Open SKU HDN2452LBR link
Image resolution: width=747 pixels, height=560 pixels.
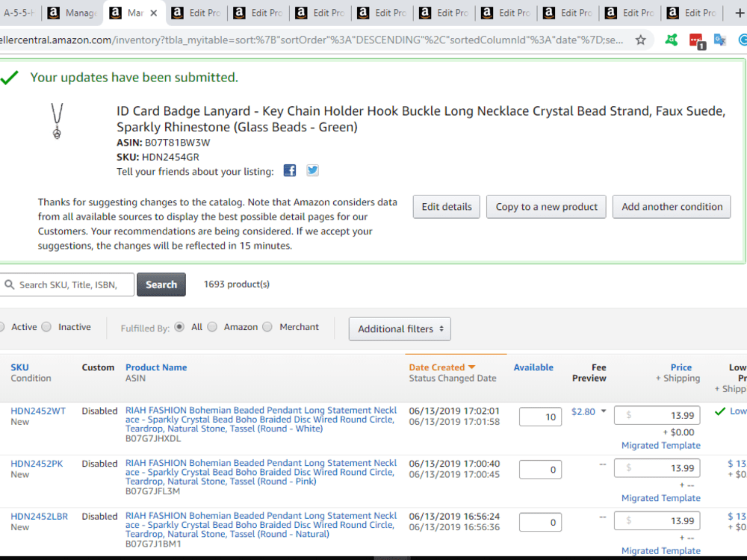click(39, 517)
